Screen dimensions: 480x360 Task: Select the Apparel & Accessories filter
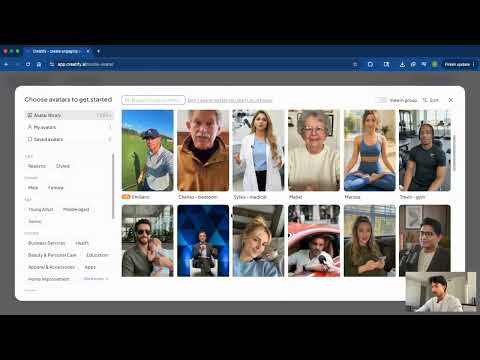click(x=51, y=267)
